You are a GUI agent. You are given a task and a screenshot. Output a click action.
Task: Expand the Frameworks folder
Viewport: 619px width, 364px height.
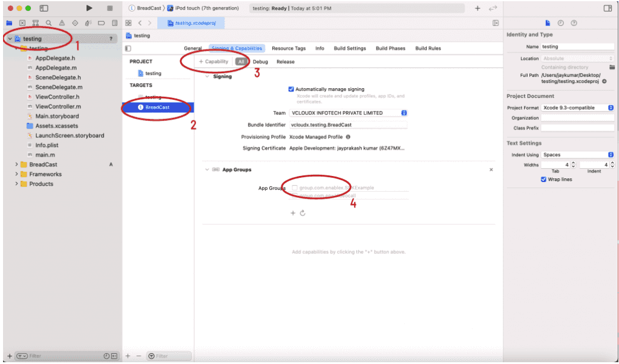16,174
